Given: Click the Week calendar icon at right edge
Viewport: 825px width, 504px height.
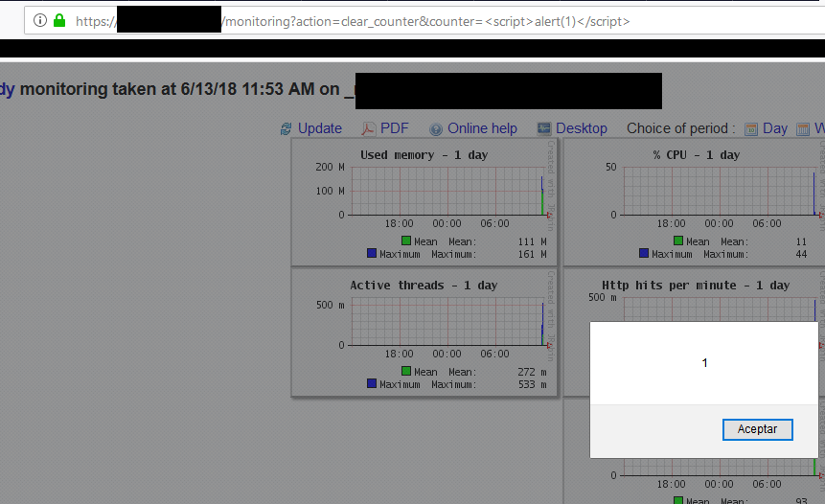Looking at the screenshot, I should click(x=817, y=129).
